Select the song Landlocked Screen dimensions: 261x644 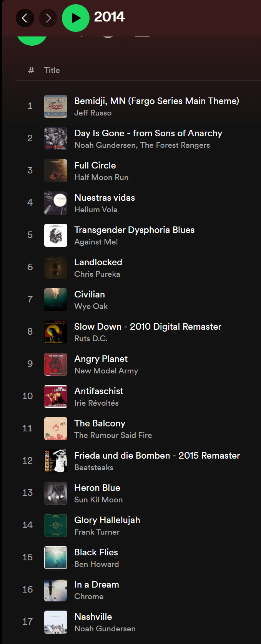[98, 262]
